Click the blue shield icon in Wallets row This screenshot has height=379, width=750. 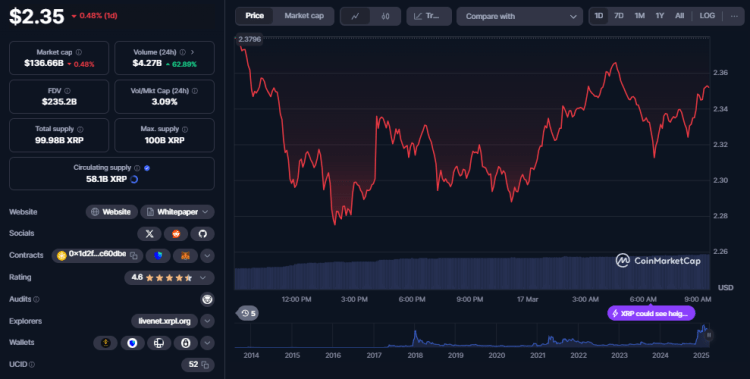pos(132,343)
